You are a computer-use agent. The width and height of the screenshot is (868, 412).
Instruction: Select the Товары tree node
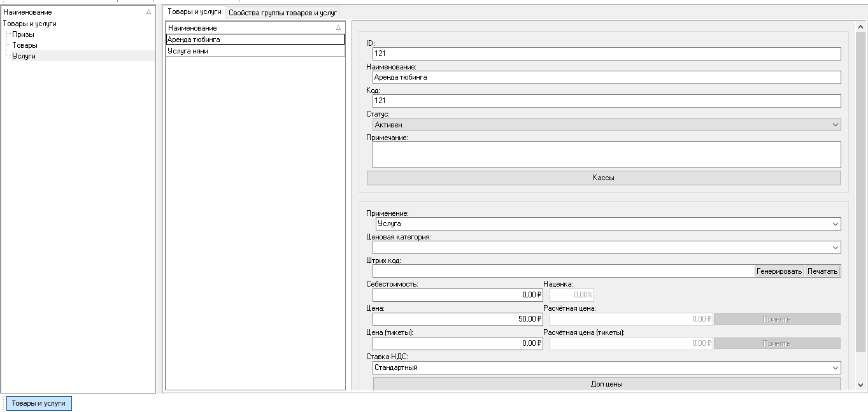pyautogui.click(x=25, y=45)
